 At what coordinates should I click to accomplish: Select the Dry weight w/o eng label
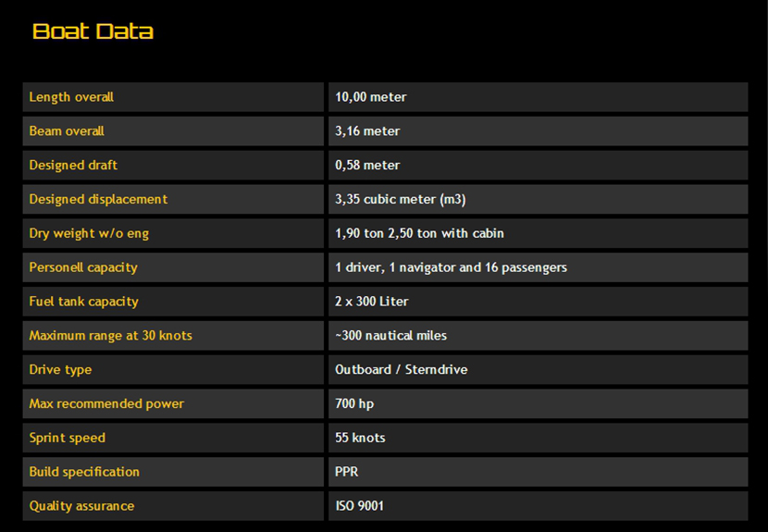coord(89,234)
